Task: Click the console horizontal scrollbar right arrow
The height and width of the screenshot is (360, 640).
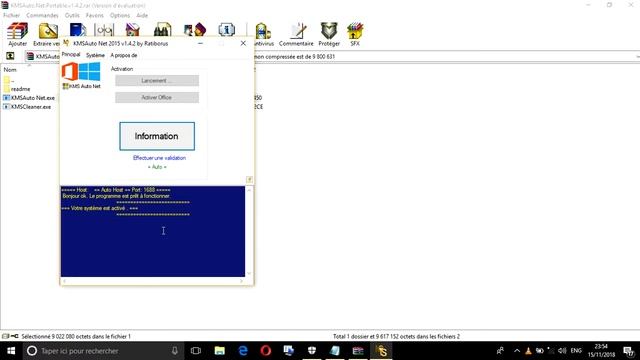Action: coord(241,281)
